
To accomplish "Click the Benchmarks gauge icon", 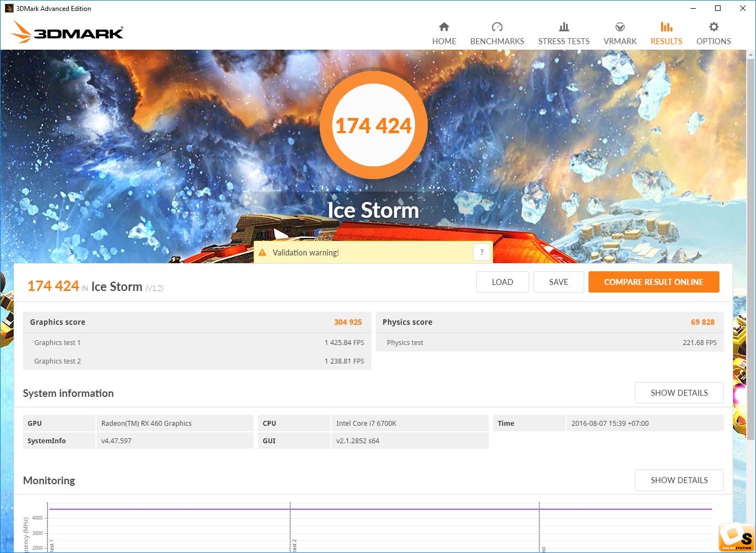I will 497,27.
